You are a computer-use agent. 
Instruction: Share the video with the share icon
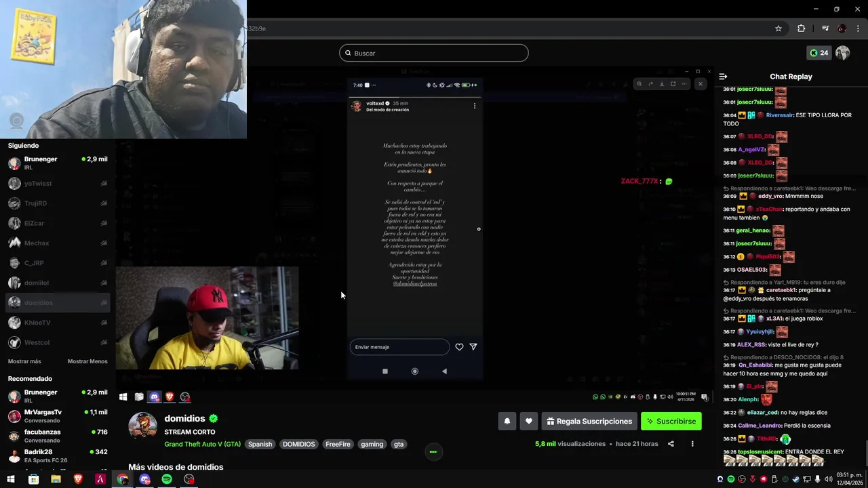click(x=671, y=444)
